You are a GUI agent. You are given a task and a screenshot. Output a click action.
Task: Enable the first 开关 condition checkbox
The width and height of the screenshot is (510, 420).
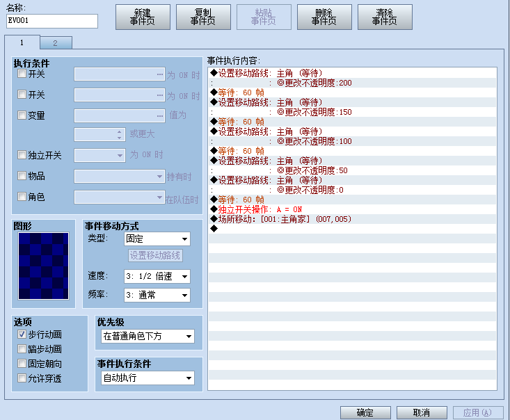coord(22,74)
